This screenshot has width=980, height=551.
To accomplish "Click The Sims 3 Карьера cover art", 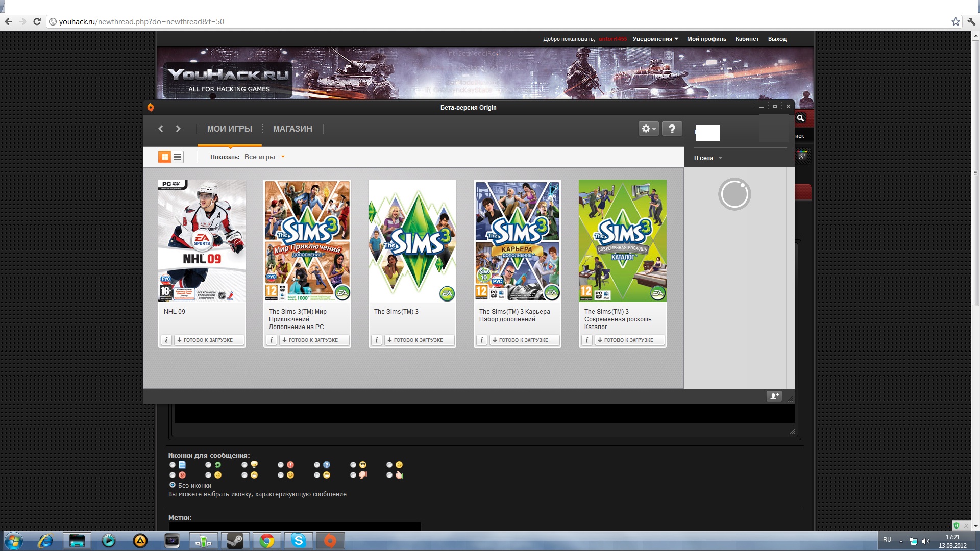I will coord(518,241).
